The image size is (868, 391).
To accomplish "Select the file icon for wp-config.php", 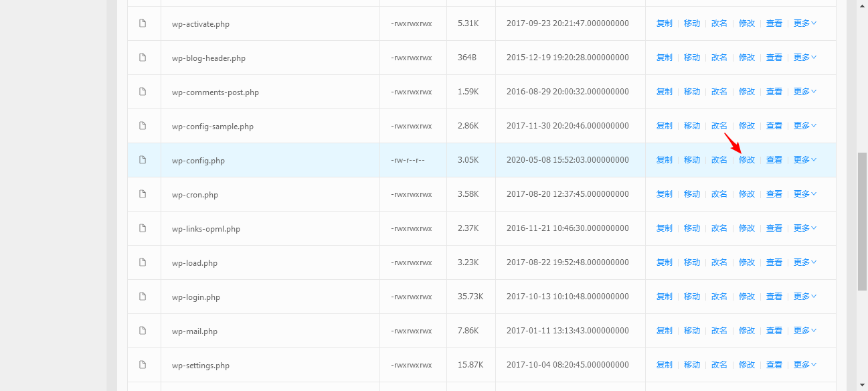I will (143, 160).
